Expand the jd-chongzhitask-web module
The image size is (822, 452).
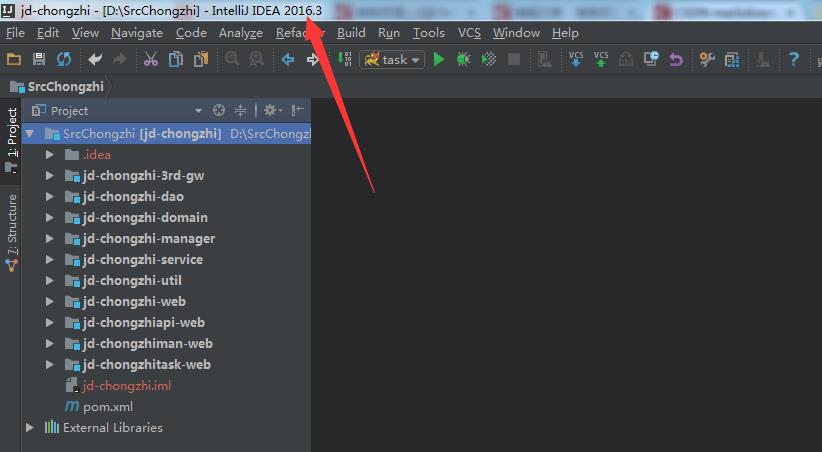coord(50,364)
